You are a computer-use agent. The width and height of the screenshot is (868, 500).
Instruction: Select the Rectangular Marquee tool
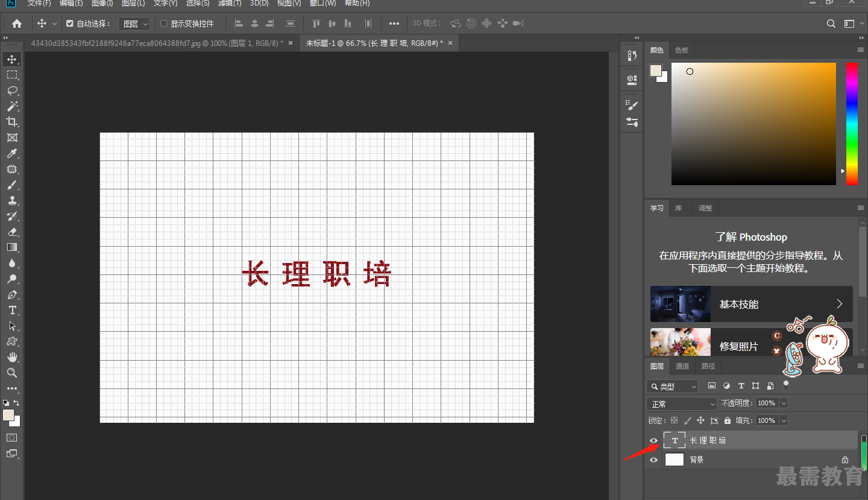[x=12, y=75]
